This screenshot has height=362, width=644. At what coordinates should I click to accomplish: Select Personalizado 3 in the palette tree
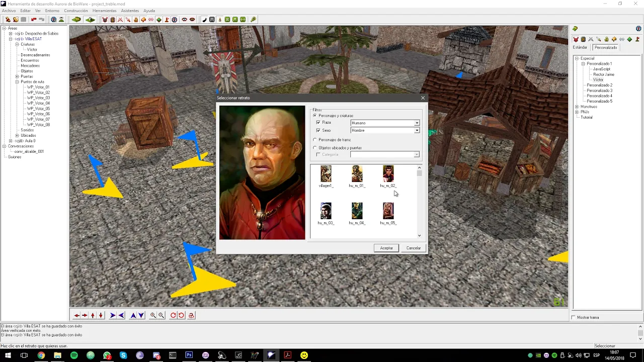click(599, 90)
